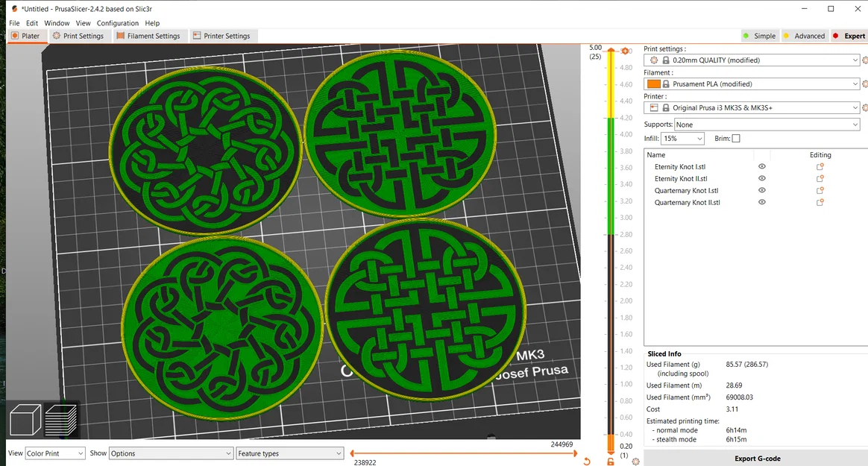Hide Quarternary Knot I.stl with eye icon
The width and height of the screenshot is (868, 466).
[x=761, y=190]
